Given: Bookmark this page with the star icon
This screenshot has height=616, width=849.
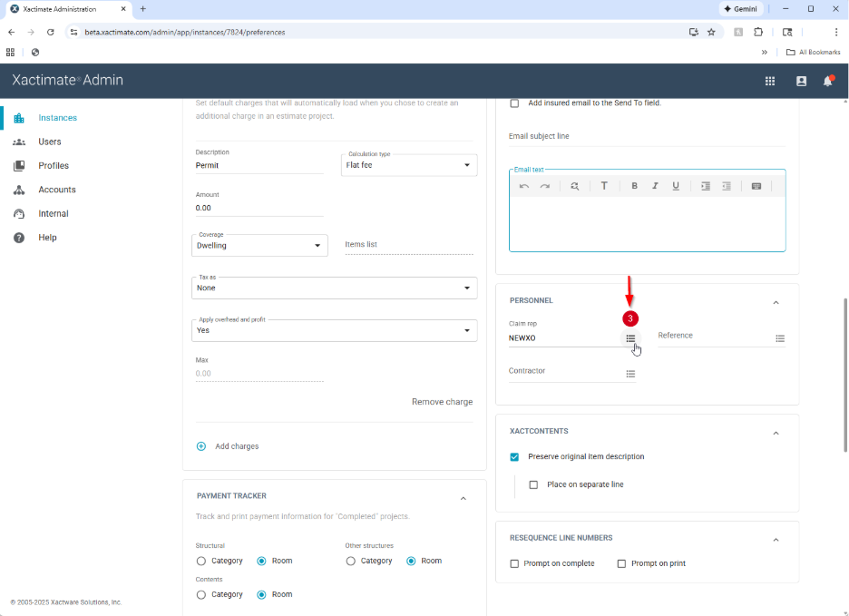Looking at the screenshot, I should click(x=711, y=32).
